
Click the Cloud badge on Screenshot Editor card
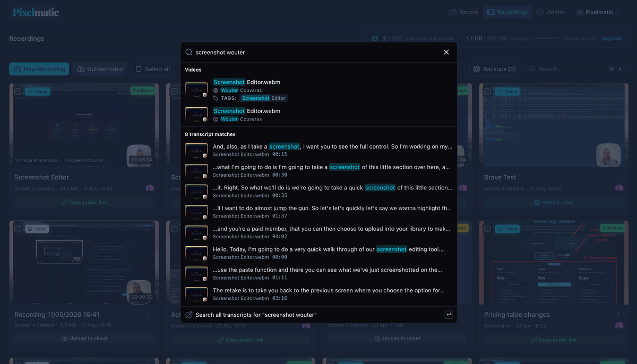tap(38, 92)
